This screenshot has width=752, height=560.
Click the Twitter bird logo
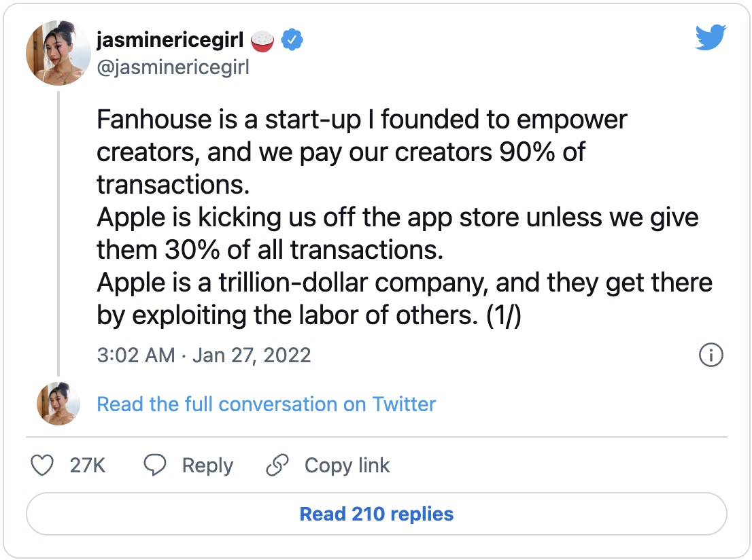[x=711, y=38]
